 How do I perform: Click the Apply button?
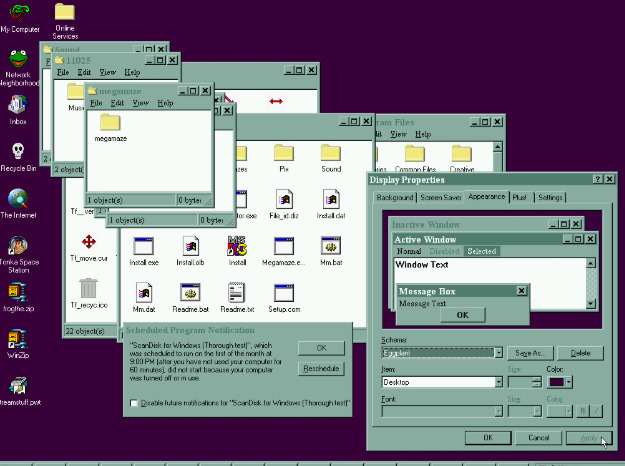point(589,438)
